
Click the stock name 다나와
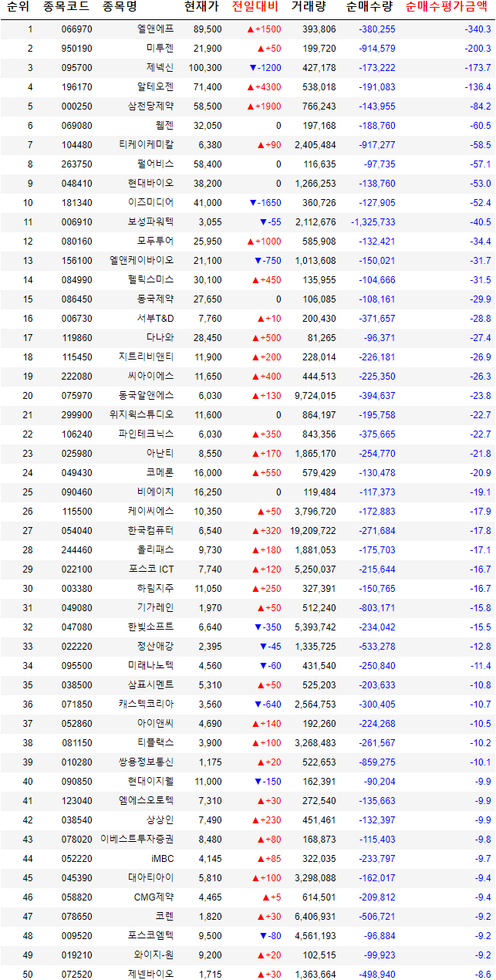coord(160,338)
